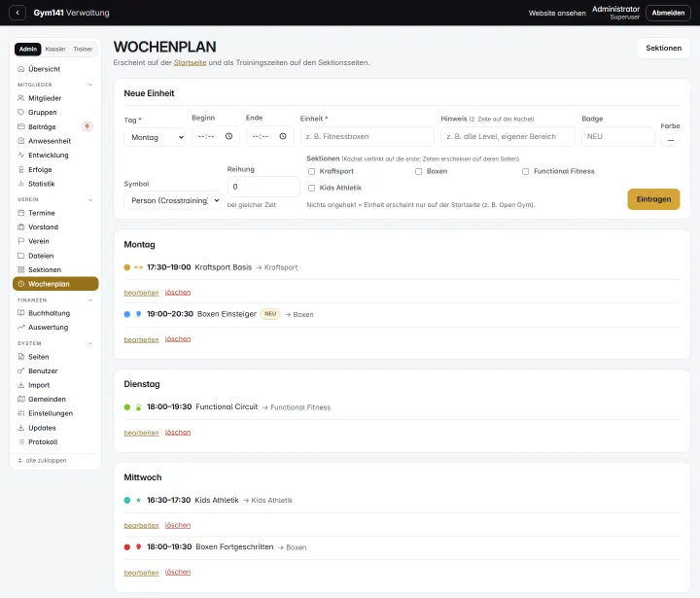700x598 pixels.
Task: Click the Gemeinden map icon
Action: coord(20,400)
